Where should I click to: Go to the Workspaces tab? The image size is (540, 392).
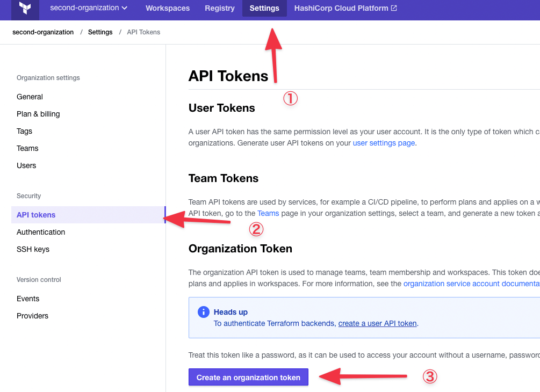(167, 8)
